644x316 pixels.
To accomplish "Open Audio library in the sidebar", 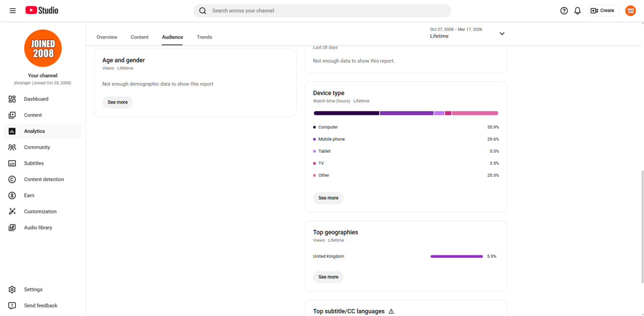I will (43, 228).
